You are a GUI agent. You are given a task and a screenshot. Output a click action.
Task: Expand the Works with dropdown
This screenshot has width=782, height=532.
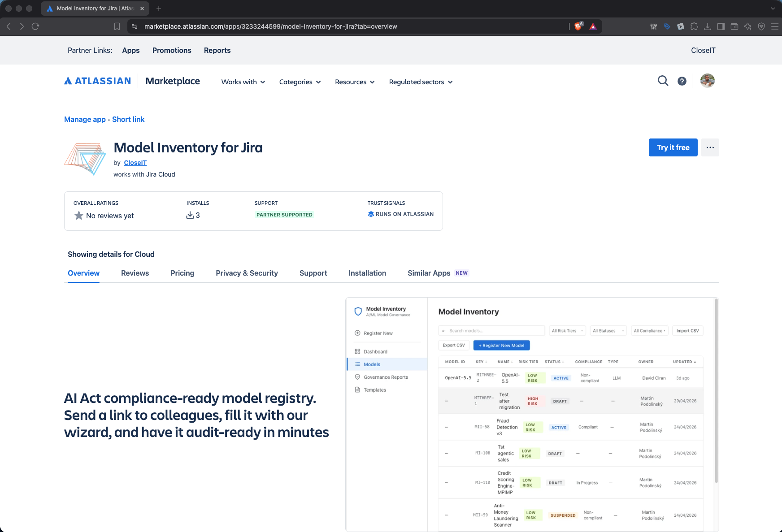coord(243,82)
